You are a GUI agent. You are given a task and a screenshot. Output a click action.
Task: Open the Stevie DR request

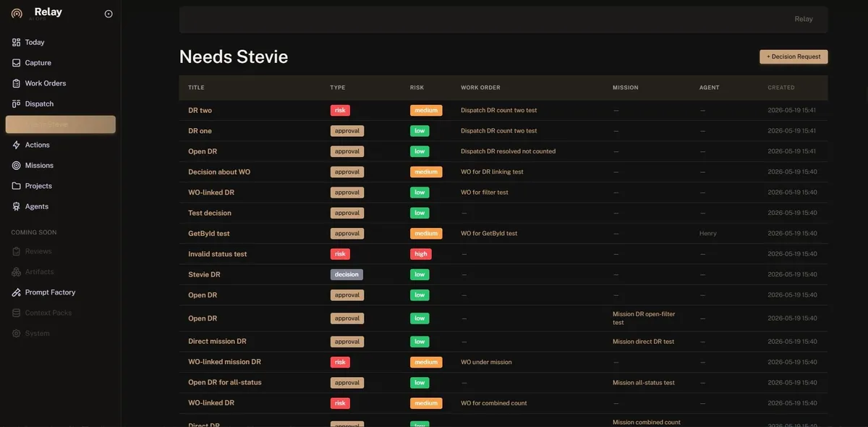(204, 275)
